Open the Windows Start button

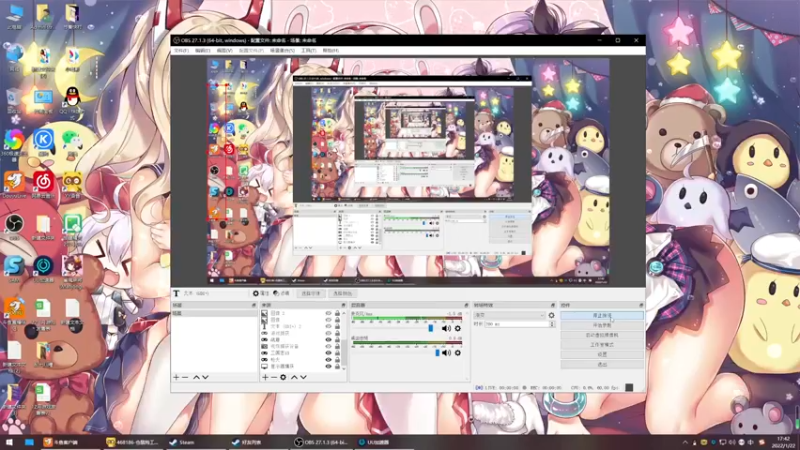click(x=9, y=442)
